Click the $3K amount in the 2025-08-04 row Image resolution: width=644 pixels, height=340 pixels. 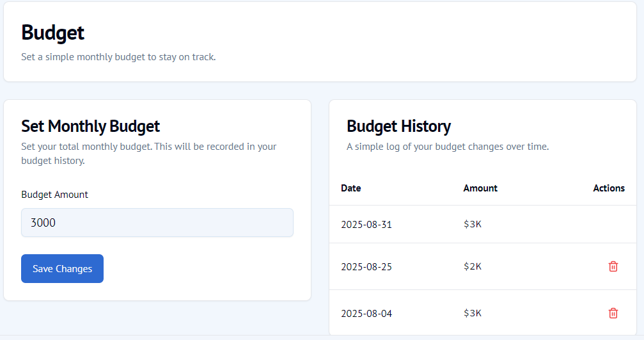click(473, 313)
